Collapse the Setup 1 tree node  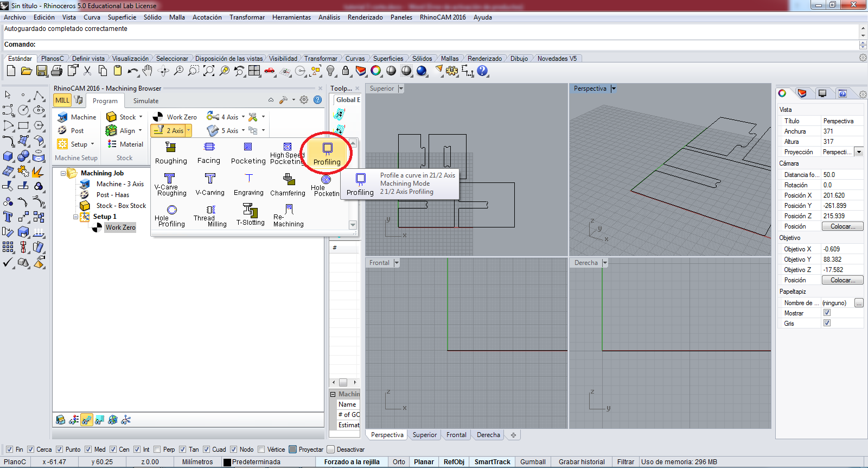(76, 217)
